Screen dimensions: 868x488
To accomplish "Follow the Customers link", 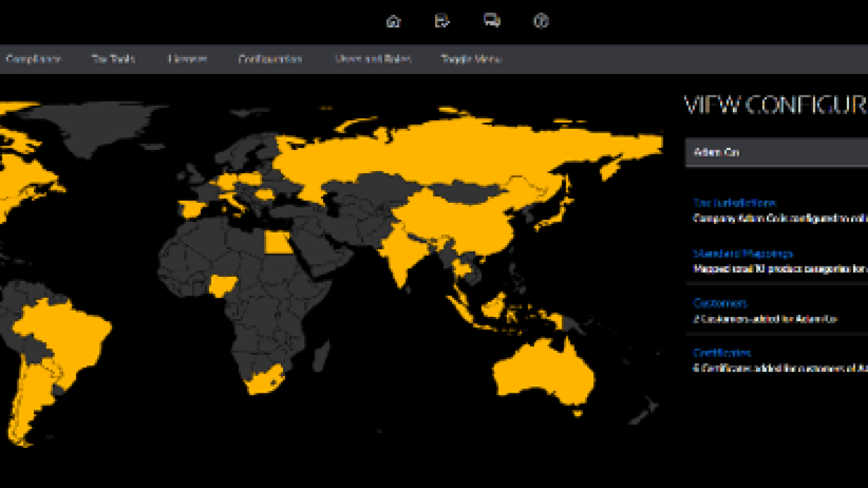I will point(720,303).
